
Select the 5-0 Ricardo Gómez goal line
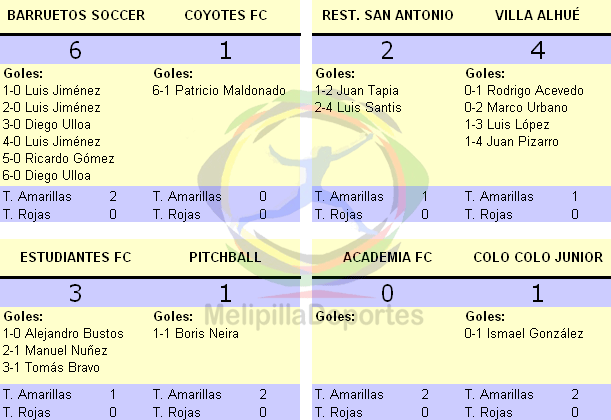[58, 158]
